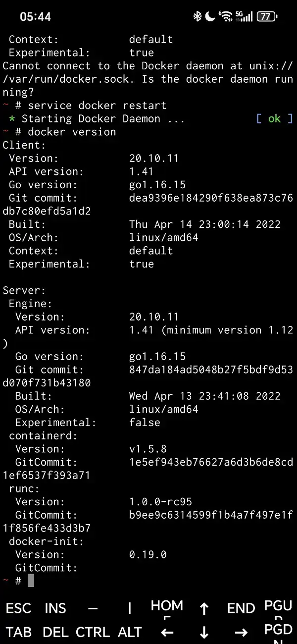Screen dimensions: 297x644
Task: Tap the pipe character key
Action: [130, 609]
